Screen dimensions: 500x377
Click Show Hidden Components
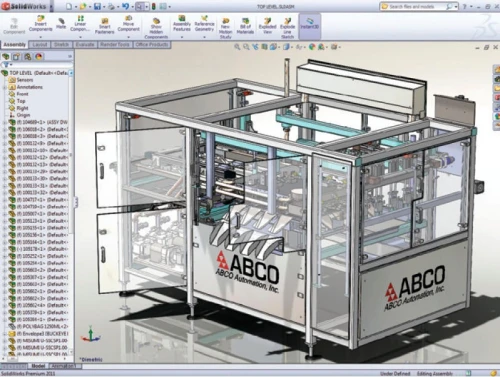[156, 28]
